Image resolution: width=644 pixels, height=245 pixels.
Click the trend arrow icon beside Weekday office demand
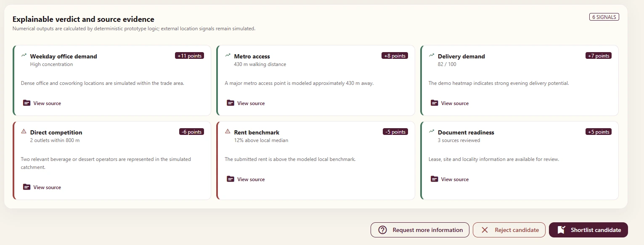[x=24, y=55]
